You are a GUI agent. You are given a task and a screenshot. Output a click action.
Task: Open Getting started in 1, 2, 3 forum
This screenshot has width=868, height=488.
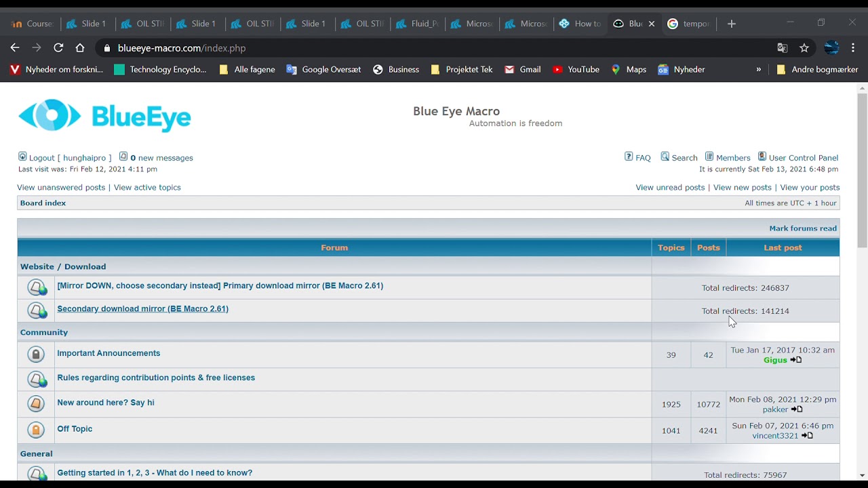point(155,472)
